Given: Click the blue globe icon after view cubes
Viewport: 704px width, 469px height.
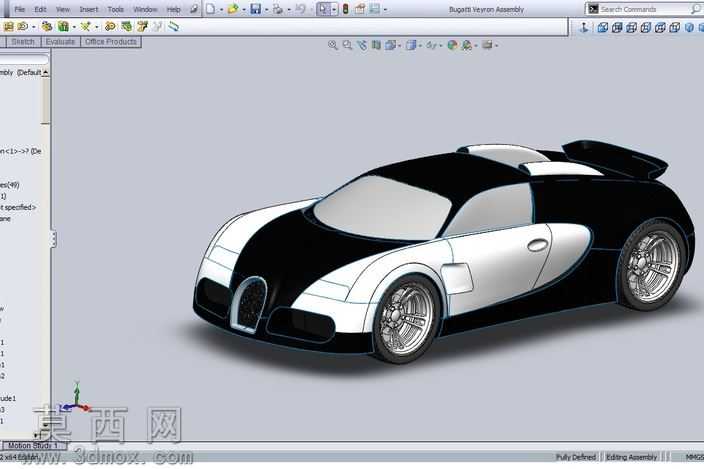Looking at the screenshot, I should pyautogui.click(x=689, y=27).
